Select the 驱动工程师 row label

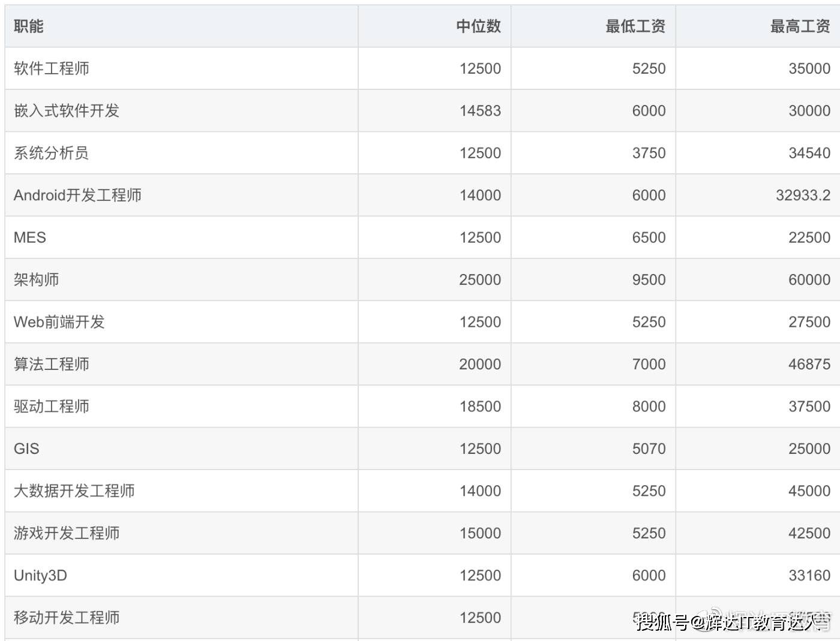tap(52, 407)
